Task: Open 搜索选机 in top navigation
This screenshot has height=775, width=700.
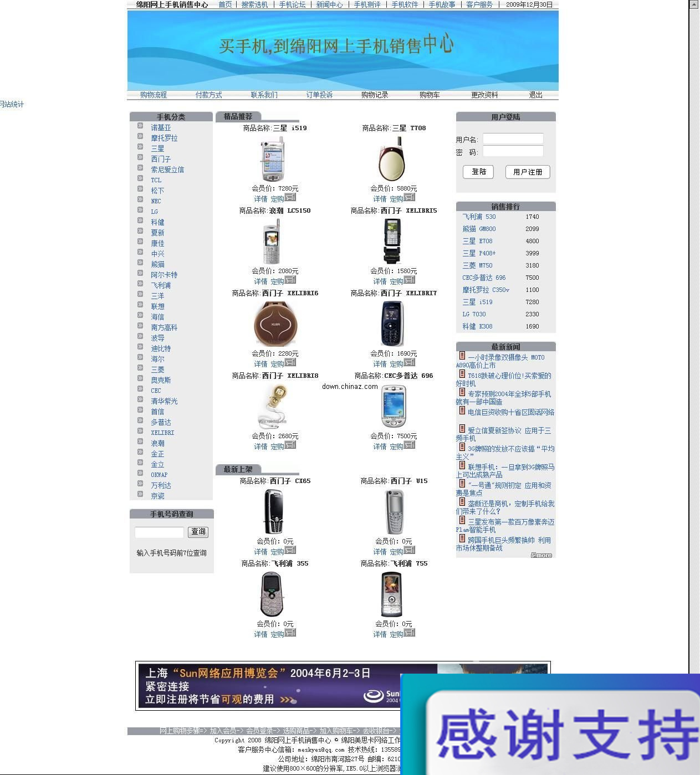Action: coord(254,4)
